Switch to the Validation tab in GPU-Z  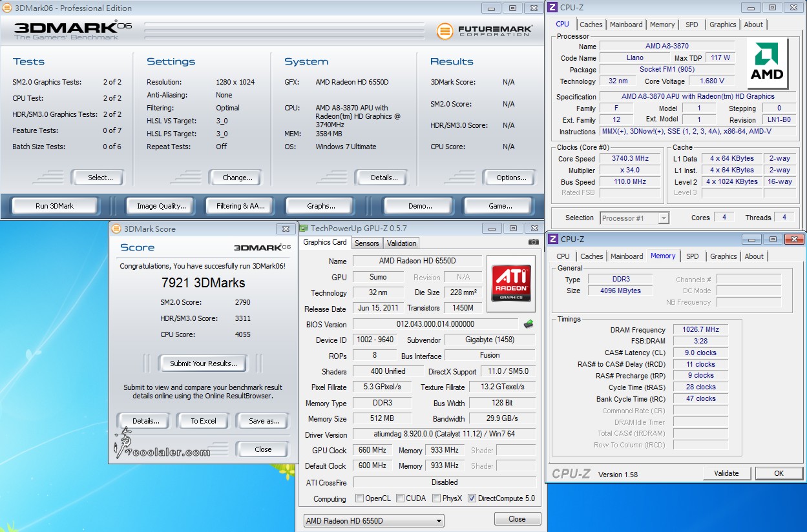(x=401, y=243)
